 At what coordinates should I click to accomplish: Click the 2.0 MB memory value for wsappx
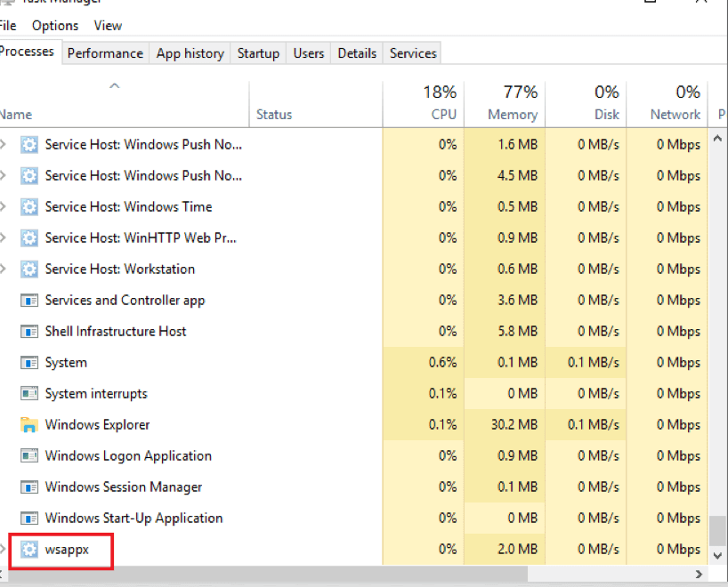tap(518, 550)
